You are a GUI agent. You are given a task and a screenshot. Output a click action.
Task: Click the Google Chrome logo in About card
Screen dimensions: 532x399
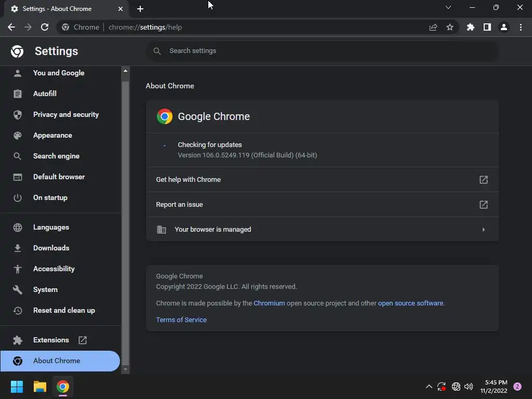click(x=165, y=116)
